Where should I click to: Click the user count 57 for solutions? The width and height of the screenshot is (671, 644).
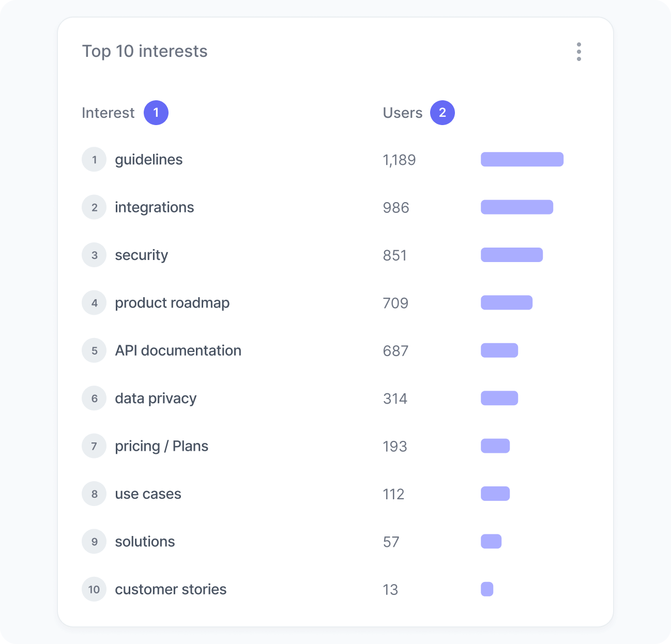391,542
